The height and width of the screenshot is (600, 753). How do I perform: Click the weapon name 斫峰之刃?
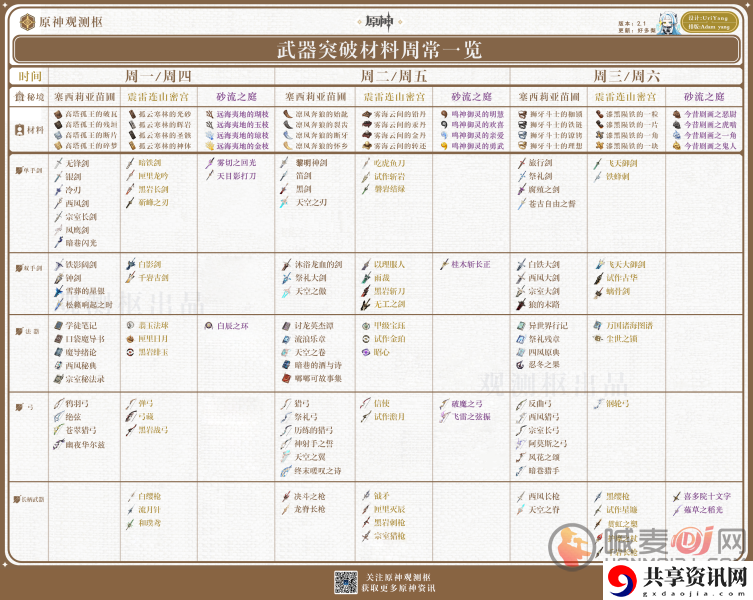coord(154,203)
